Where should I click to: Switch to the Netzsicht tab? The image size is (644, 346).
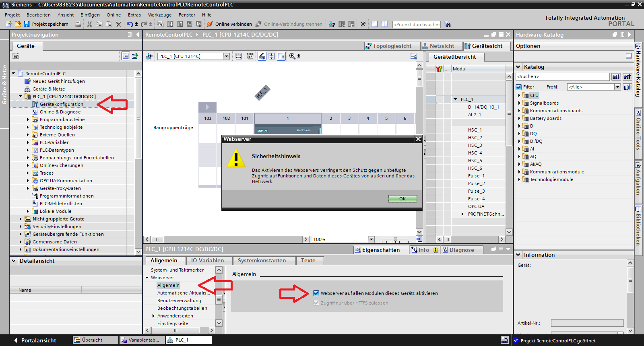point(442,46)
